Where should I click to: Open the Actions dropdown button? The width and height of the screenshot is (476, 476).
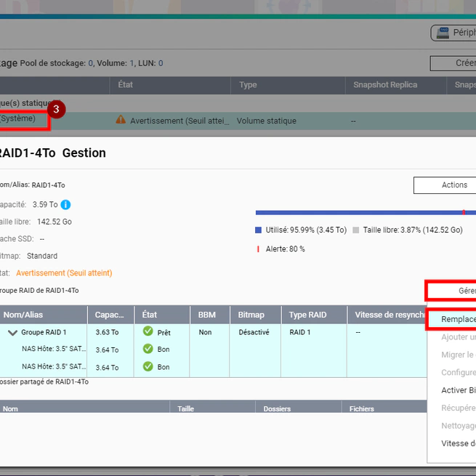tap(445, 185)
